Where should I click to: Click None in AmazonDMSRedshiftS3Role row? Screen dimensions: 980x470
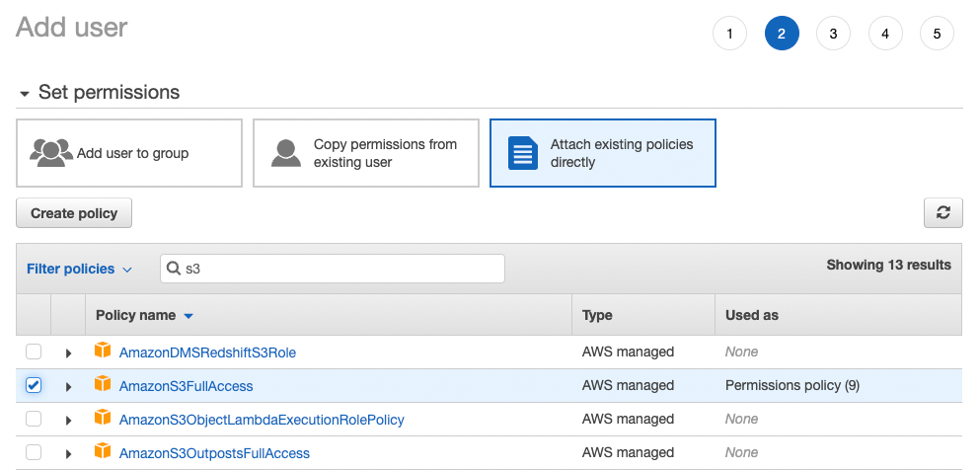742,352
